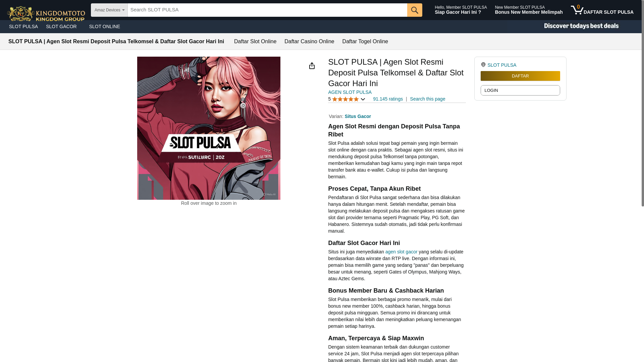Open the SLOT ONLINE nav menu item

pyautogui.click(x=105, y=26)
